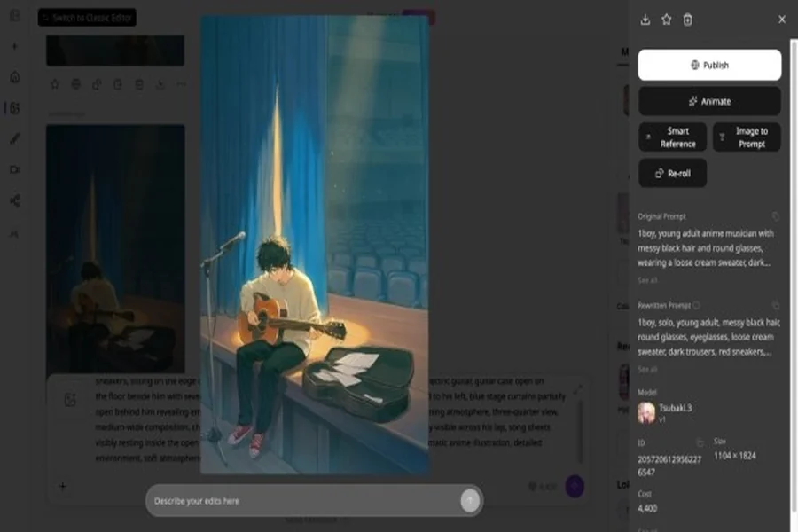The height and width of the screenshot is (532, 798).
Task: Expand the background prompt box with the corner arrow
Action: click(x=577, y=389)
